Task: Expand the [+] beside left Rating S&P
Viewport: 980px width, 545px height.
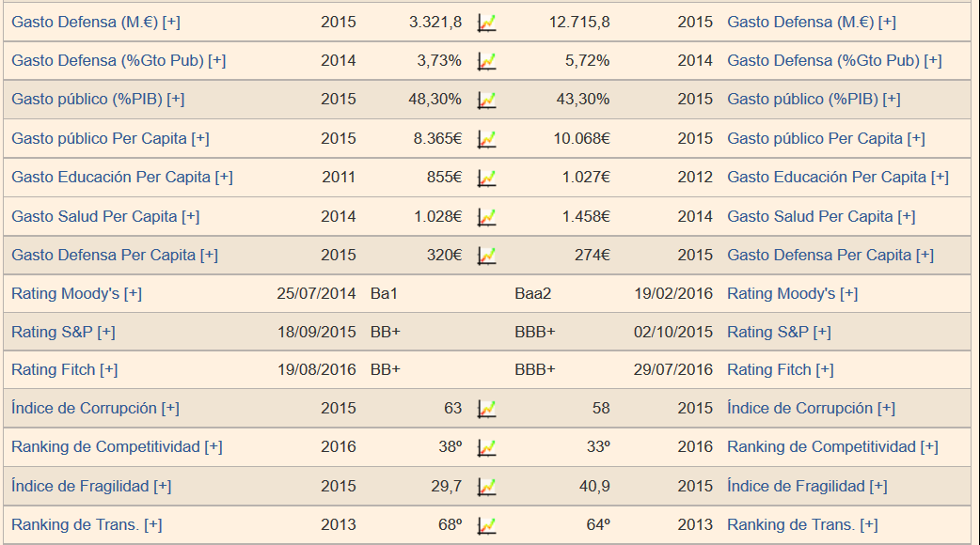Action: pos(106,333)
